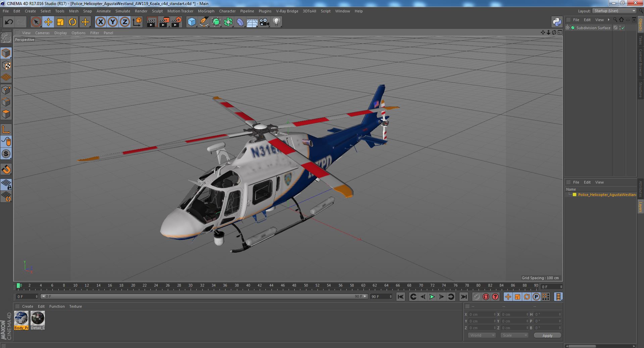
Task: Add a Cube primitive object
Action: tap(192, 22)
